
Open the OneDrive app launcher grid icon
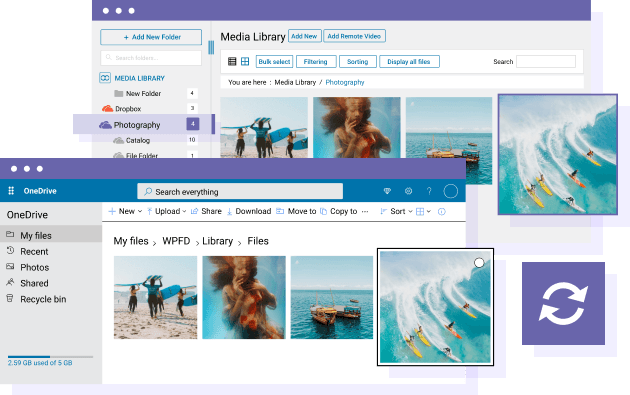(x=11, y=191)
